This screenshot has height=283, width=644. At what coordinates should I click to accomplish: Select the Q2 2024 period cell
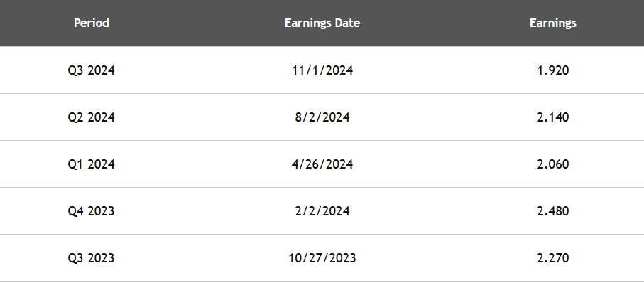[91, 117]
